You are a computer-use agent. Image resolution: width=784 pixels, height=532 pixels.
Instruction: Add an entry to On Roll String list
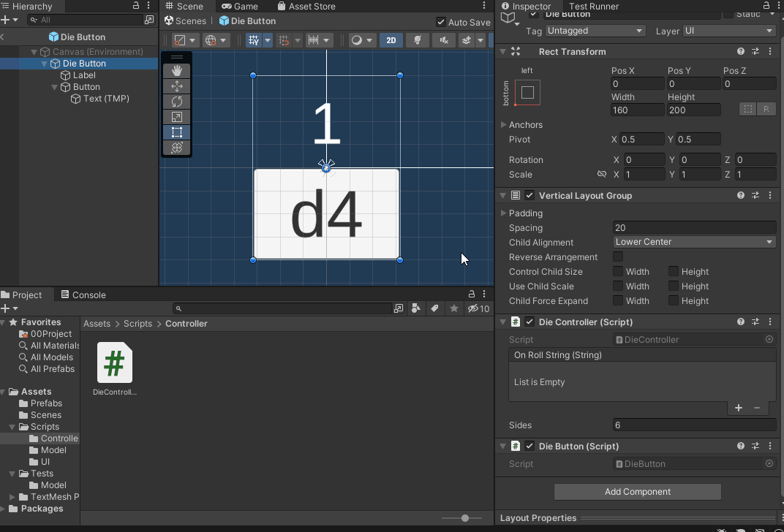coord(739,408)
